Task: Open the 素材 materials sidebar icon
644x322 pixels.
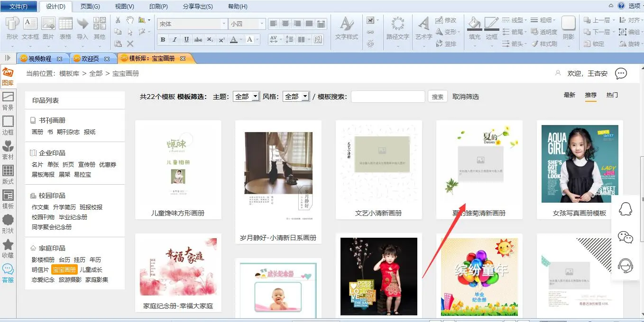Action: [8, 150]
